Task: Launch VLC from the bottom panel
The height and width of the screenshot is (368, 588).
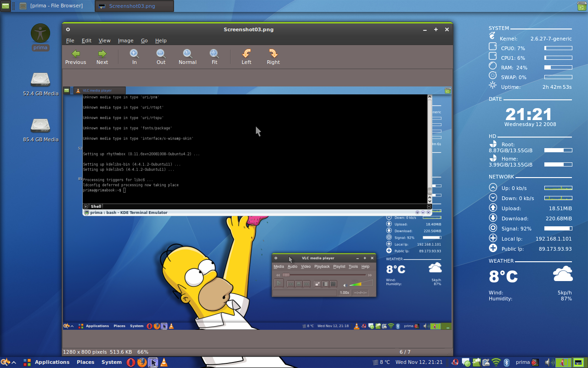Action: coord(164,362)
